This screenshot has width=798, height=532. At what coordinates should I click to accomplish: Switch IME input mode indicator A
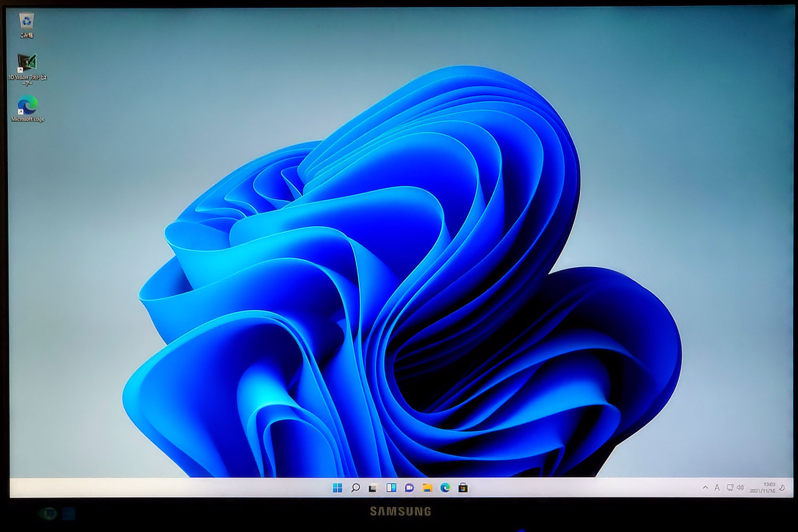tap(717, 487)
